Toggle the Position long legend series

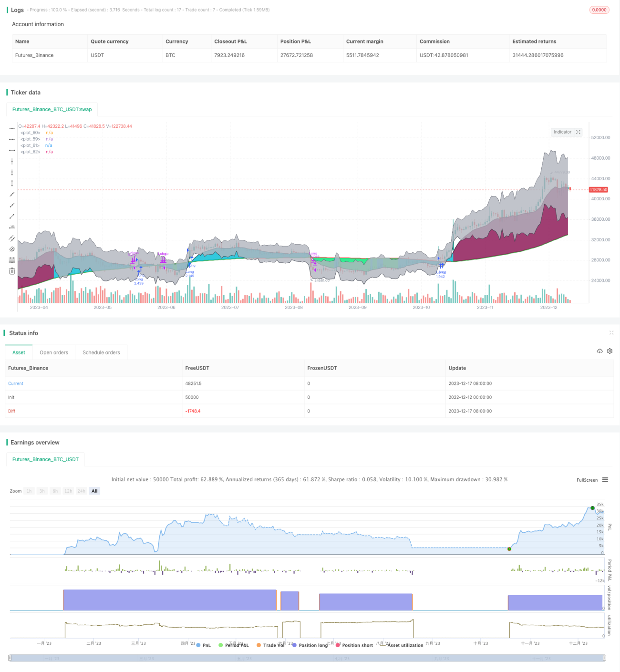click(x=310, y=645)
